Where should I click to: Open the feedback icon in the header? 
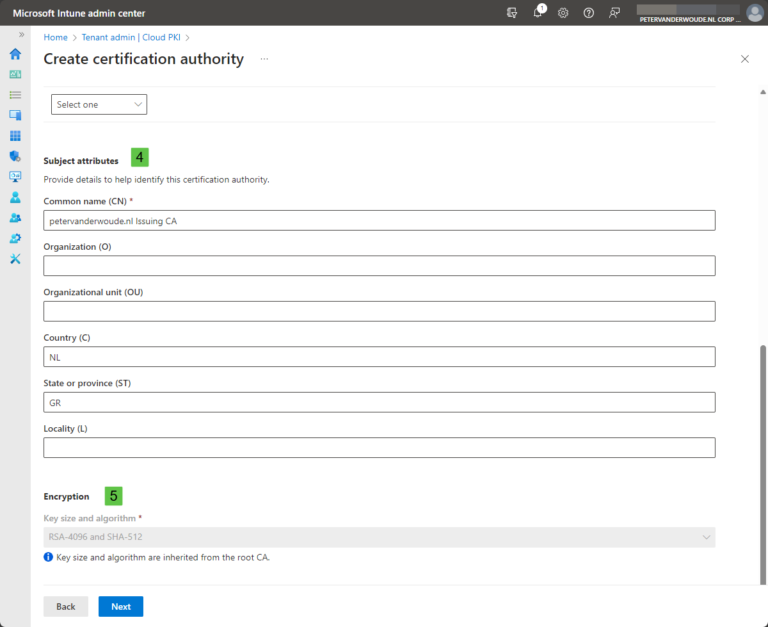[x=615, y=13]
